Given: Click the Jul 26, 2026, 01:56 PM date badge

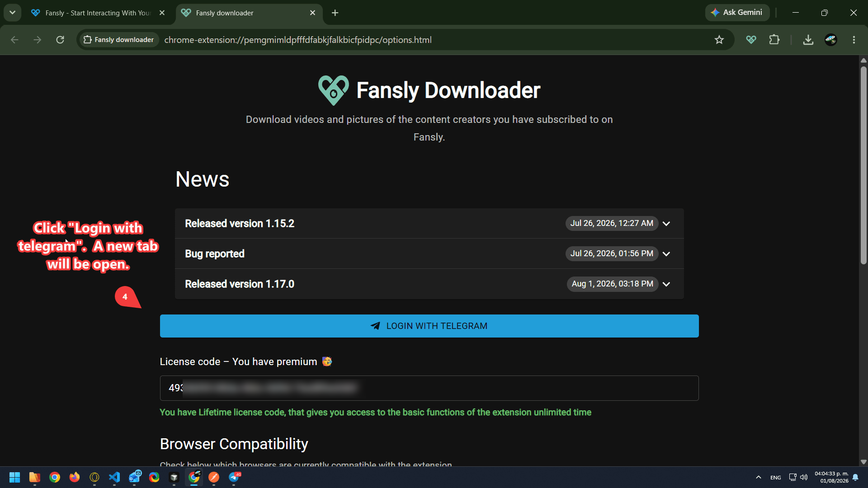Looking at the screenshot, I should click(x=612, y=253).
